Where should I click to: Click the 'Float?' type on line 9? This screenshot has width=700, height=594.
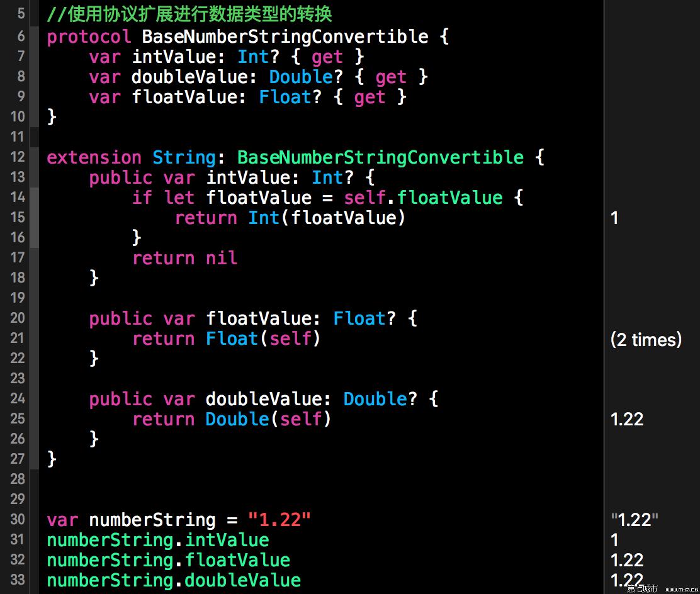pos(290,97)
